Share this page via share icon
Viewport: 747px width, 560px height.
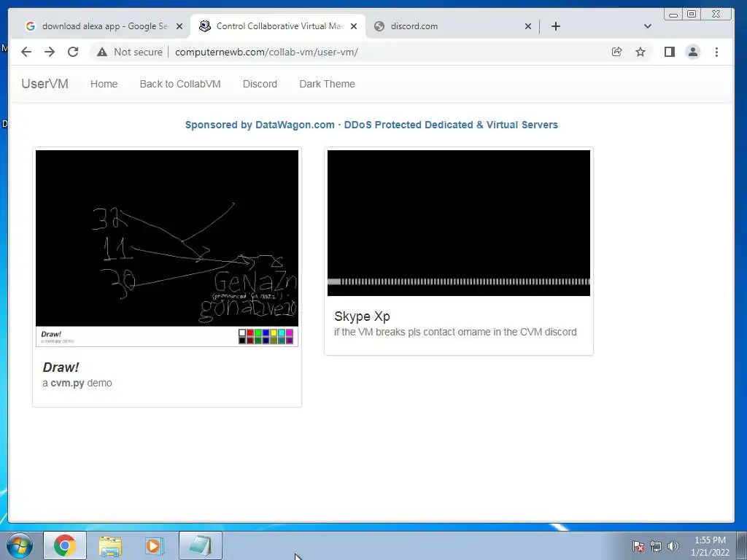617,52
